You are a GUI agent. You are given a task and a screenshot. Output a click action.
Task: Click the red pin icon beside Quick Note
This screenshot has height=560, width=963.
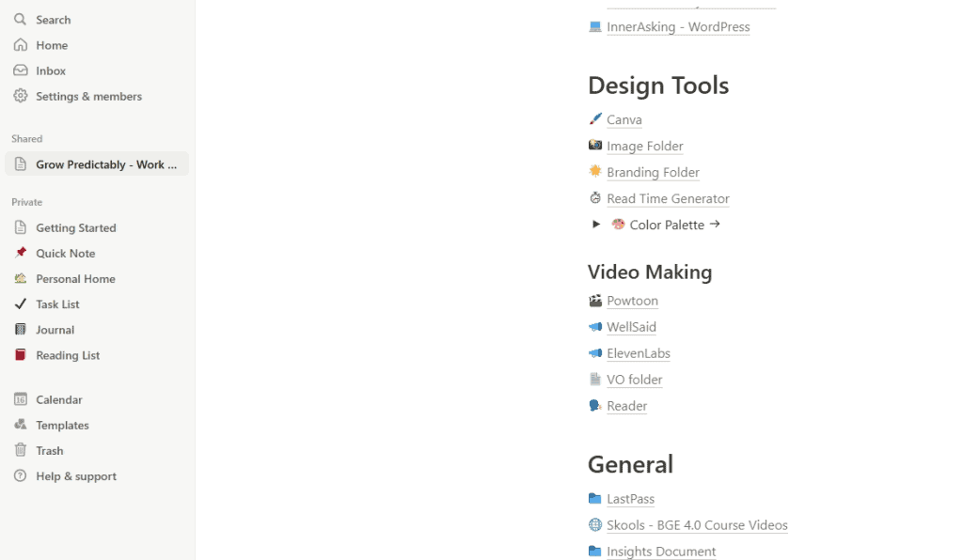click(21, 253)
